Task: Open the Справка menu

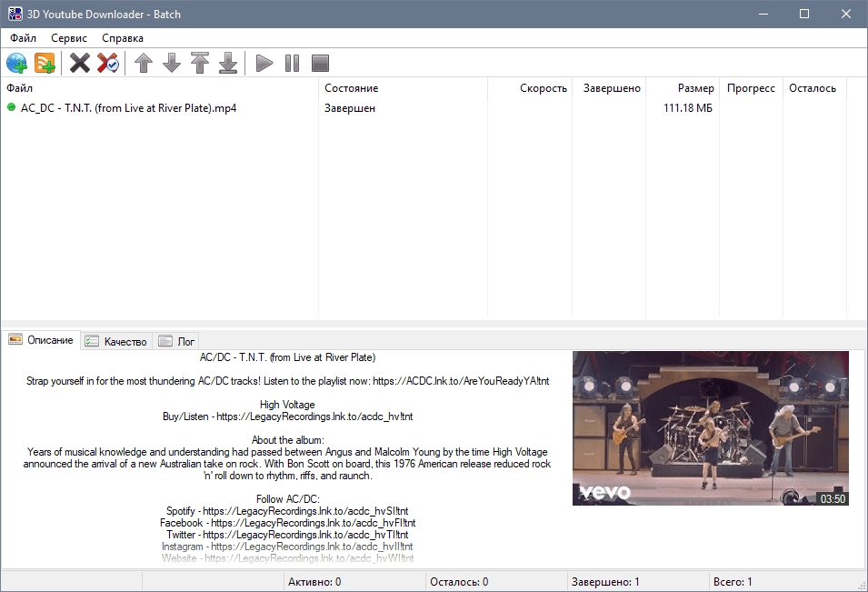Action: [x=123, y=38]
